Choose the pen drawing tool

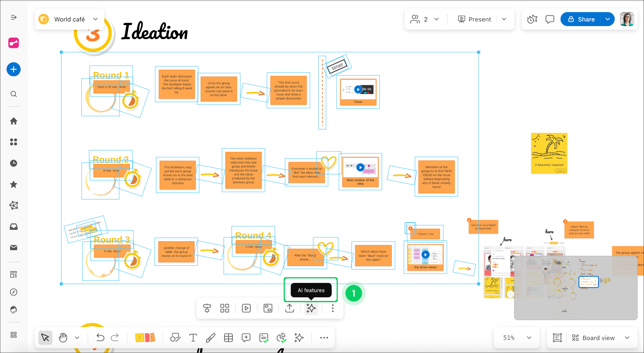[211, 338]
